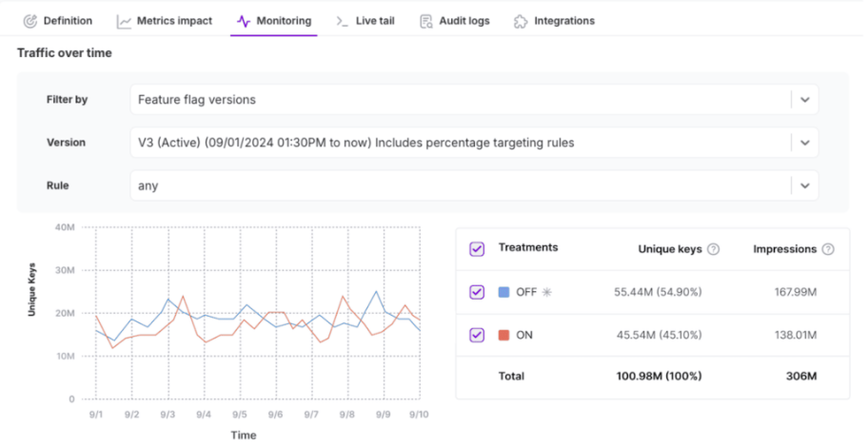Open the Version dropdown chevron
This screenshot has height=447, width=868.
tap(804, 143)
